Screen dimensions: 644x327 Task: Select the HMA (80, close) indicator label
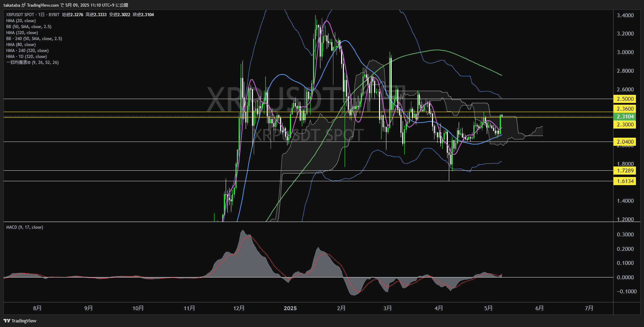pyautogui.click(x=21, y=45)
